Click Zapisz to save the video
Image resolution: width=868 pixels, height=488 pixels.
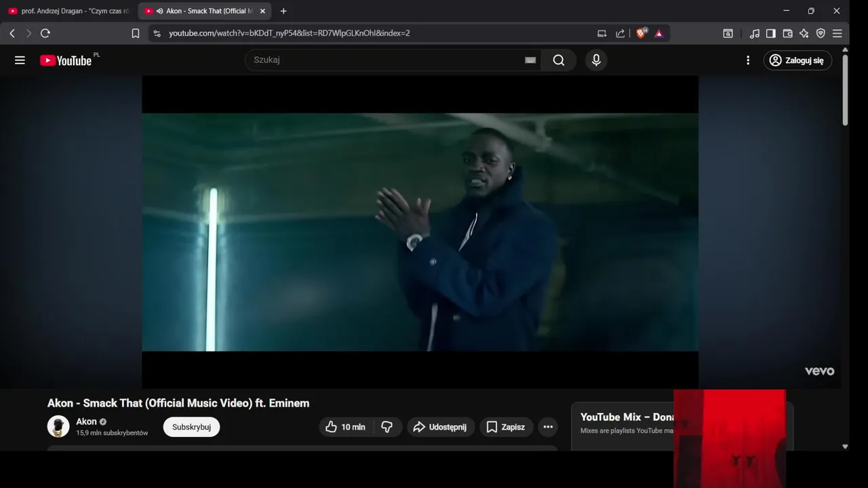[x=507, y=427]
